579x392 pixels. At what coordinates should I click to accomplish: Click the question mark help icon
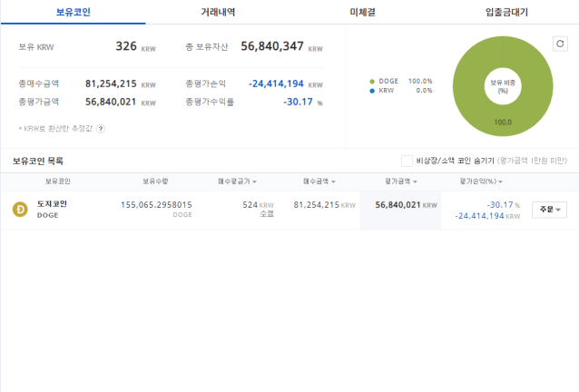point(101,129)
